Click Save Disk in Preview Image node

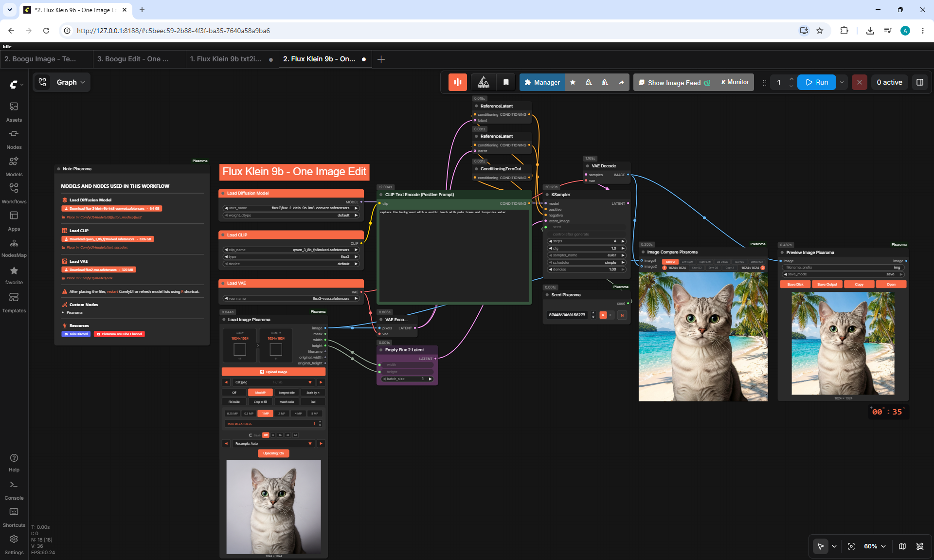click(x=795, y=285)
